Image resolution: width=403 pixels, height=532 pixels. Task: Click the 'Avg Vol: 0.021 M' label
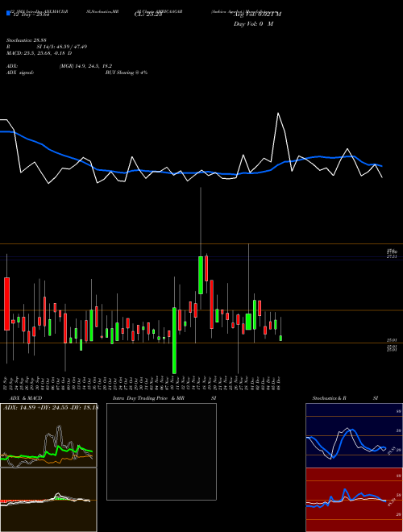coord(257,15)
